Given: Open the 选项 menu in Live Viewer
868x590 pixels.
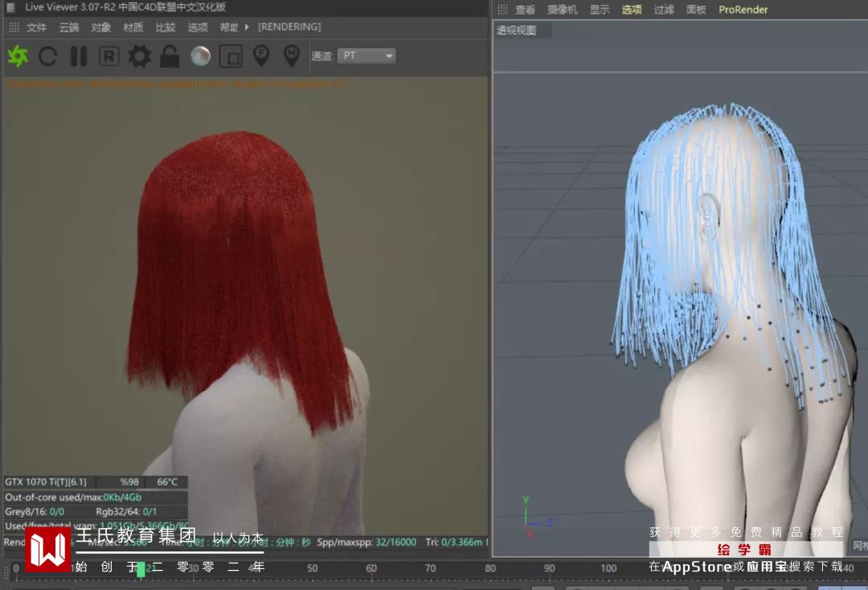Looking at the screenshot, I should click(x=198, y=27).
